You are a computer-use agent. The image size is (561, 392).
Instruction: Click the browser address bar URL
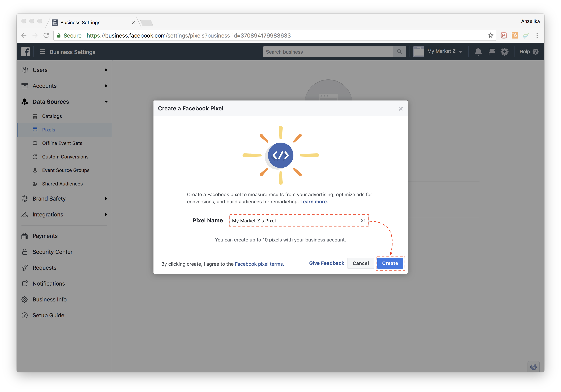(x=189, y=36)
